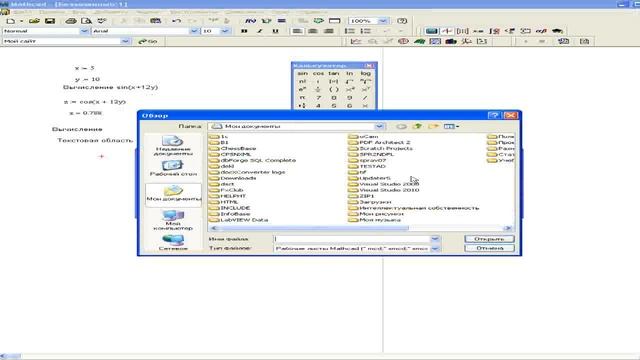
Task: Open the Matrix math palette
Action: click(462, 31)
